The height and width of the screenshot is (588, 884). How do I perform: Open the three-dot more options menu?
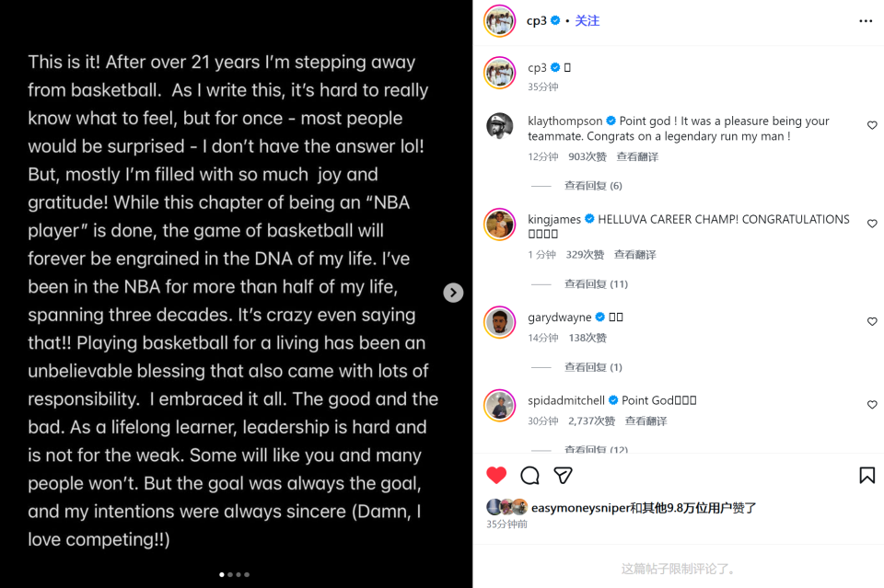pos(866,21)
